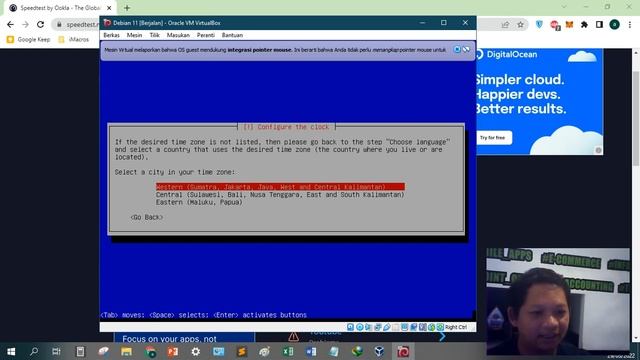Open Settings gear from the taskbar

tap(196, 351)
